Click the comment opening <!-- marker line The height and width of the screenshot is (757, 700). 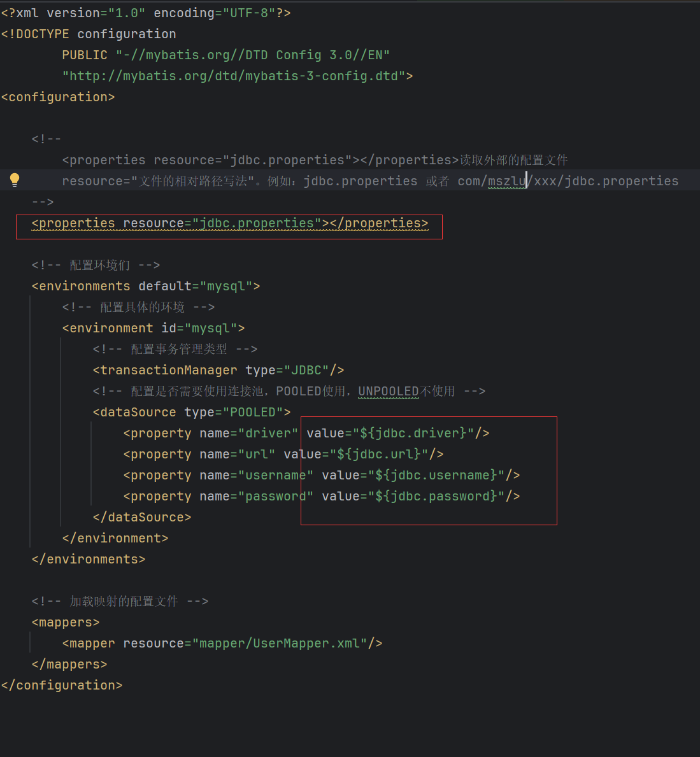tap(46, 139)
